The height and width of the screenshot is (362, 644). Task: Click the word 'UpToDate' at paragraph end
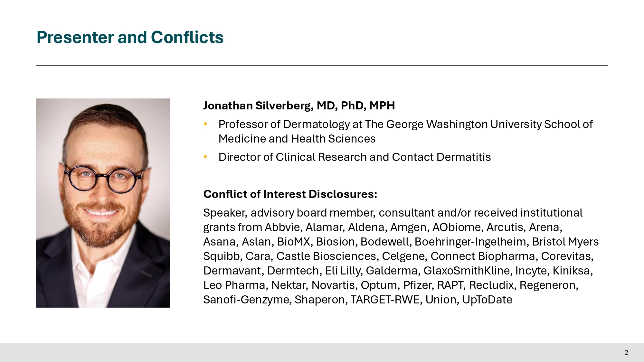point(487,300)
